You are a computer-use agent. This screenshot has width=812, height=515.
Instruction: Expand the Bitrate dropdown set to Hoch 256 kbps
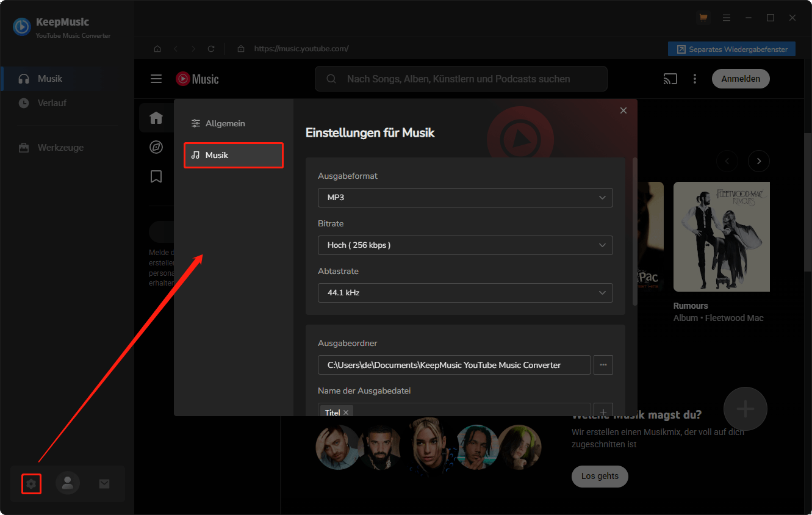click(465, 245)
